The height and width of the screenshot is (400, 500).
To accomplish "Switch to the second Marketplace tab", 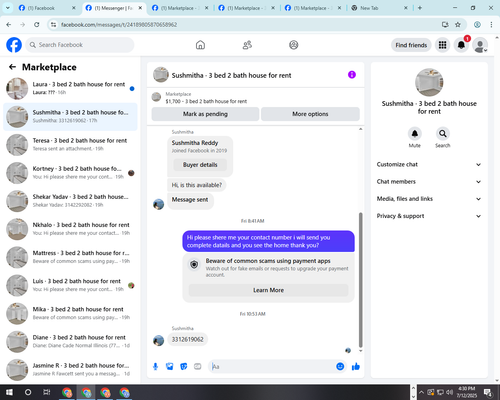I will (247, 8).
